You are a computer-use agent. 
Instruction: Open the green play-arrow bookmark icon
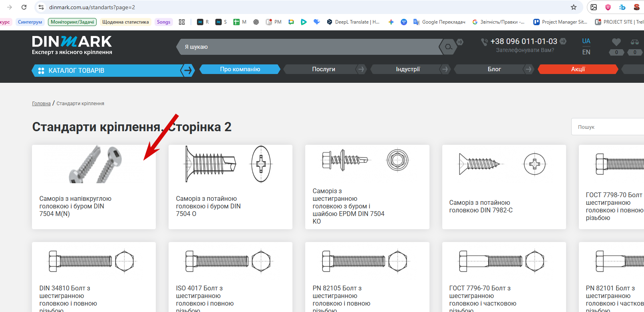point(304,22)
